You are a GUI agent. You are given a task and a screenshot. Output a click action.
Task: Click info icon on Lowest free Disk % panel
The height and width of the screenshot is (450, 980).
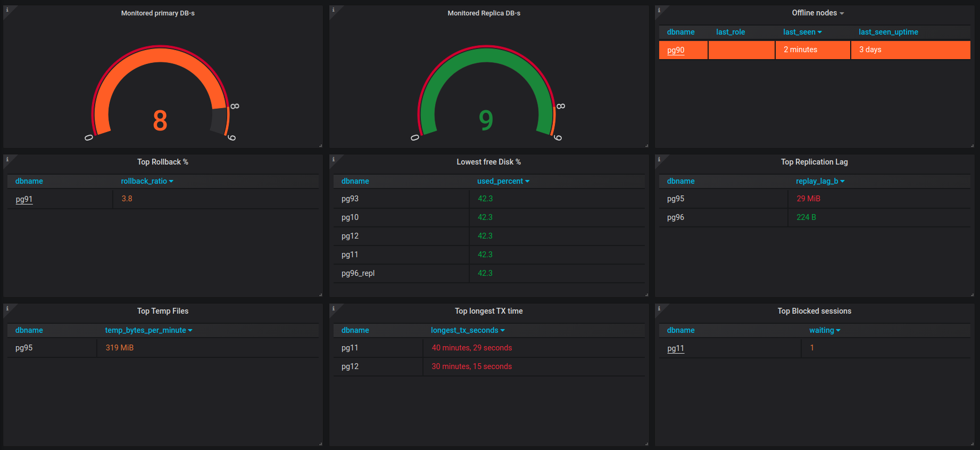tap(334, 159)
